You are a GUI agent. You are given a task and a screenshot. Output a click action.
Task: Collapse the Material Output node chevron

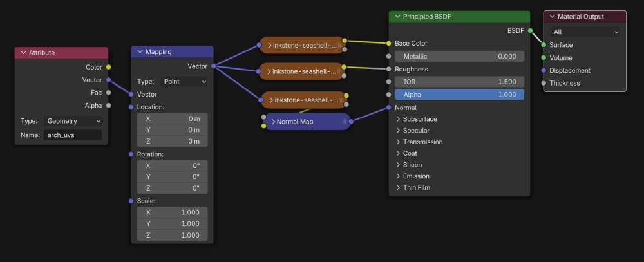pos(552,16)
